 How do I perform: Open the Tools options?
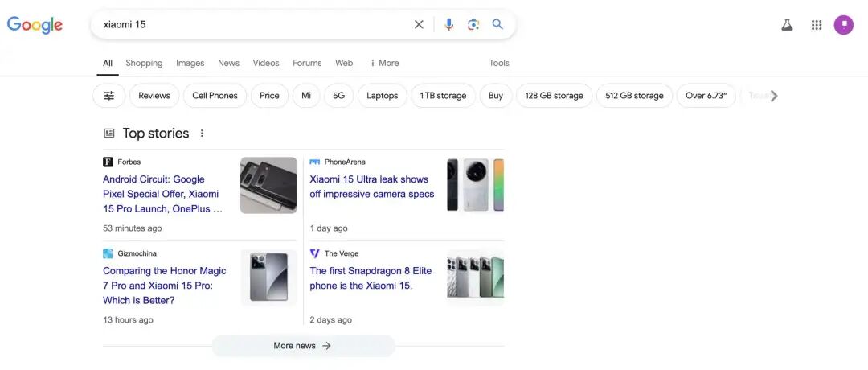[499, 64]
